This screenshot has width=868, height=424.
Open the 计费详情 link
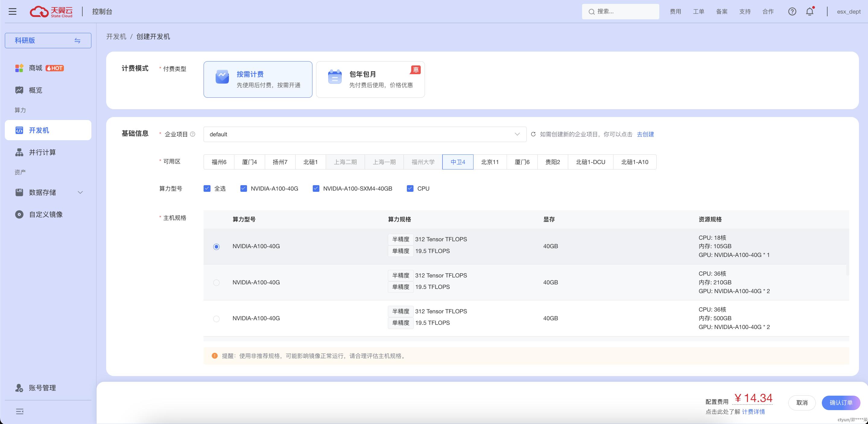[753, 412]
